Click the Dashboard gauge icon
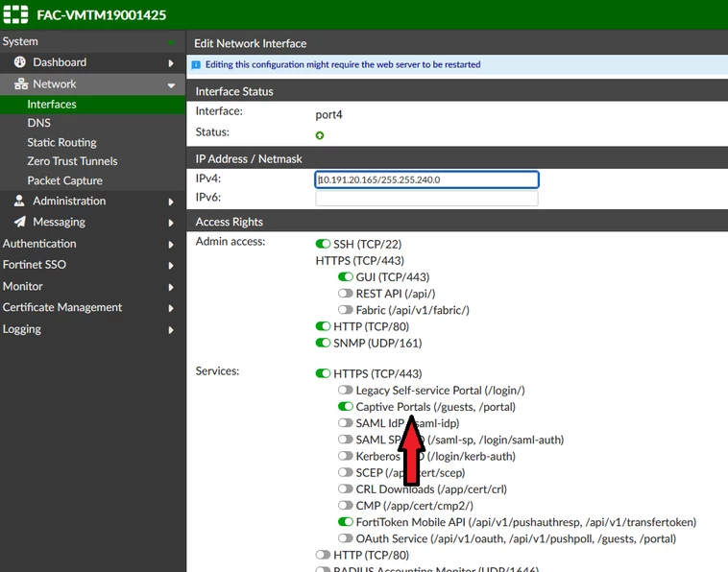 20,61
